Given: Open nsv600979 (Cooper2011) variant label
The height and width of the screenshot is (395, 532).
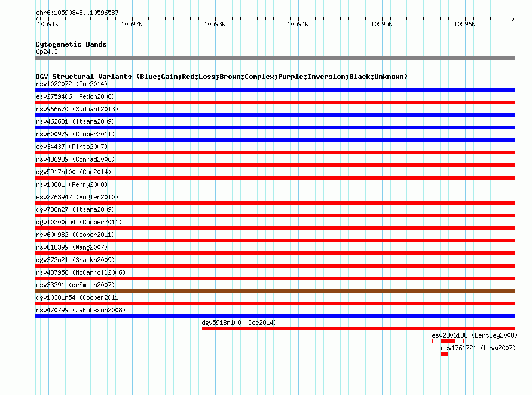Looking at the screenshot, I should [x=75, y=134].
